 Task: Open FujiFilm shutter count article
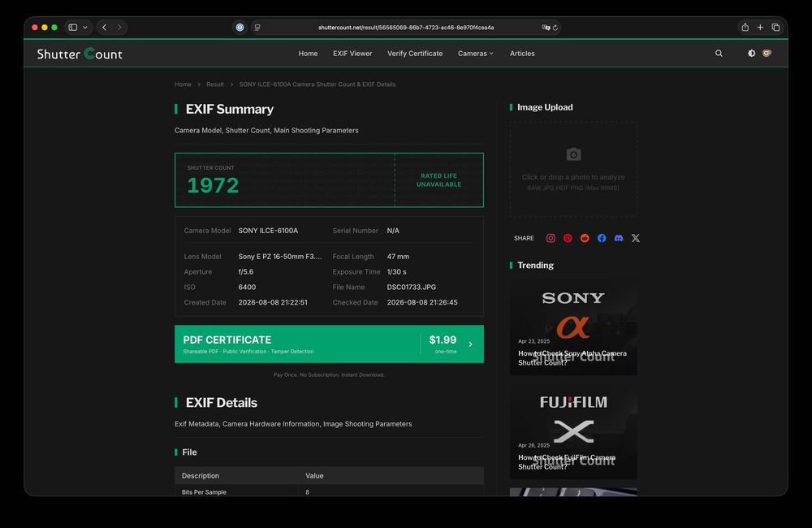click(573, 432)
